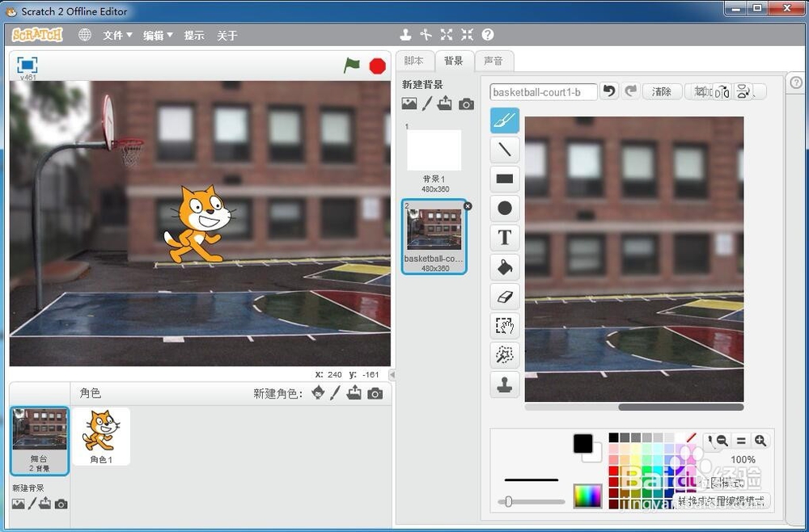Start the project with the green flag
Image resolution: width=809 pixels, height=532 pixels.
pos(351,65)
